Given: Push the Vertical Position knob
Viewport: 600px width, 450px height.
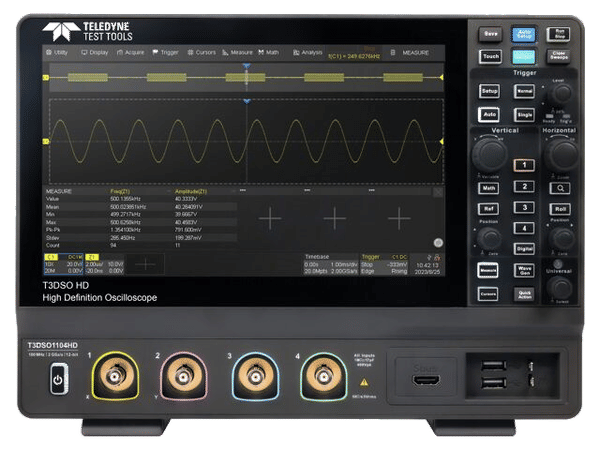Looking at the screenshot, I should 489,238.
